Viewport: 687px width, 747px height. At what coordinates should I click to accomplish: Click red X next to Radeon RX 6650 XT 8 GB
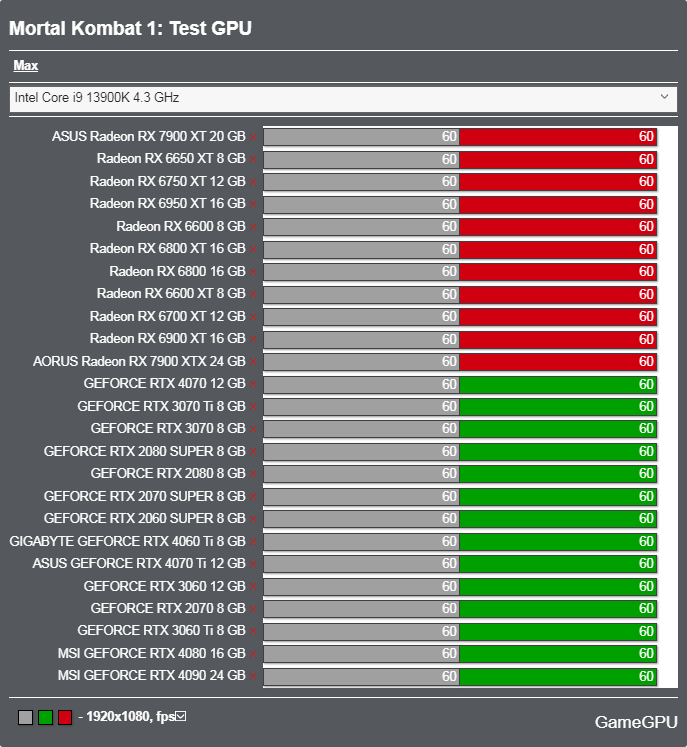(253, 160)
